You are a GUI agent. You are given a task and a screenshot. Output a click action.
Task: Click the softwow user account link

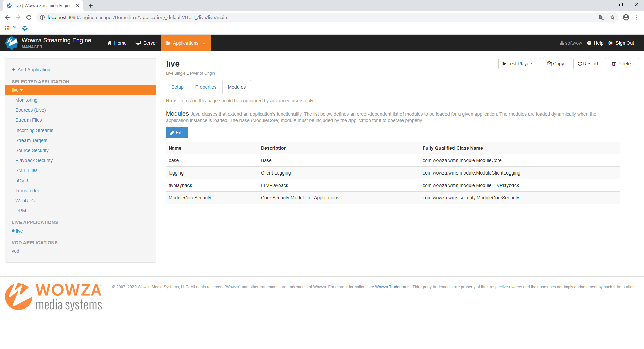[571, 43]
